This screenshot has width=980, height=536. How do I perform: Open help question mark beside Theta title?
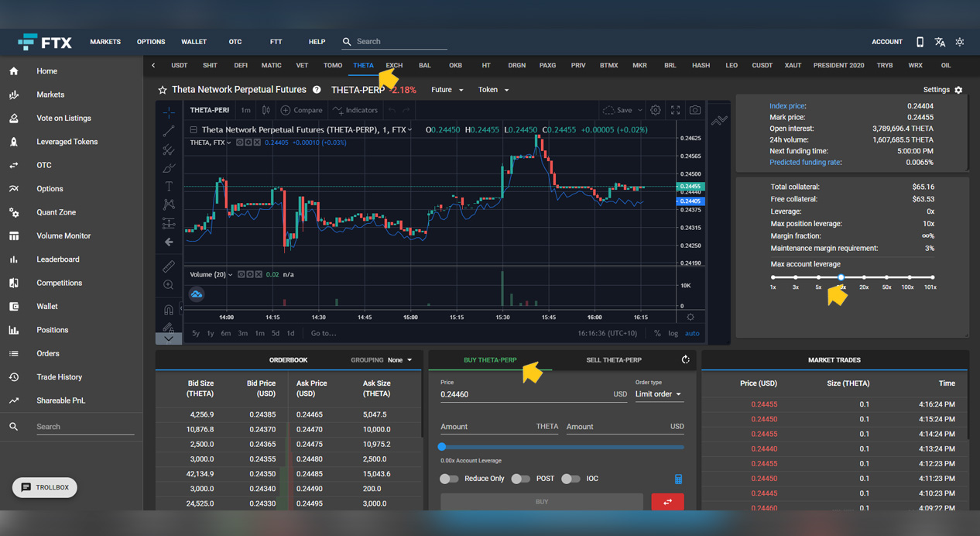coord(317,90)
